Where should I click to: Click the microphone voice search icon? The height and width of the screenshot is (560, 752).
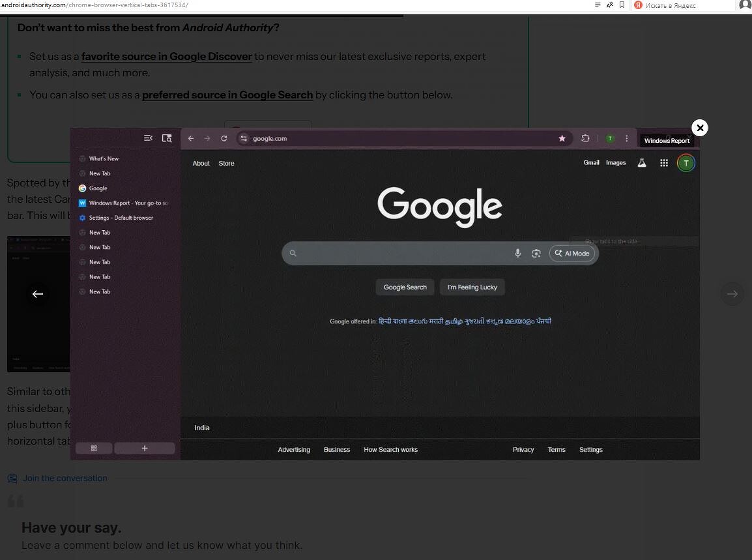coord(517,253)
